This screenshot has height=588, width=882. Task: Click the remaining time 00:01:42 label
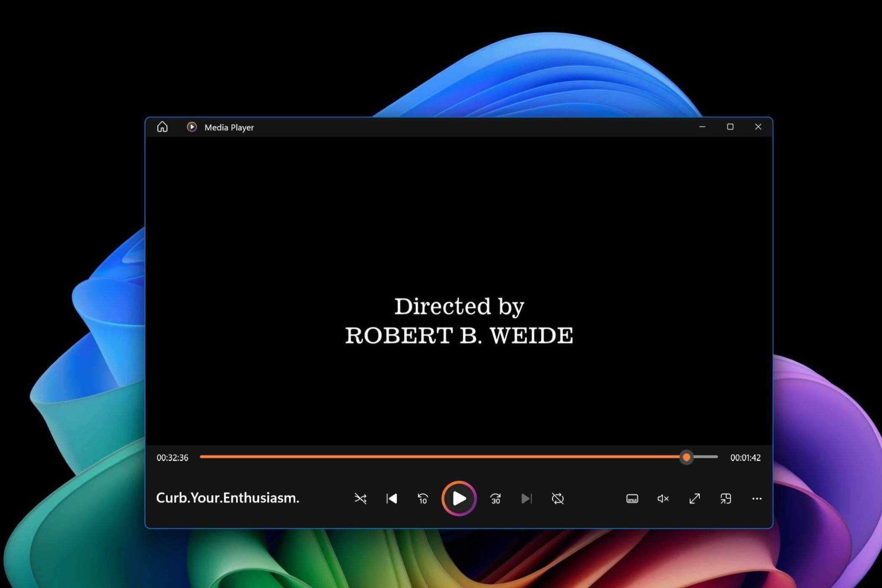coord(745,458)
